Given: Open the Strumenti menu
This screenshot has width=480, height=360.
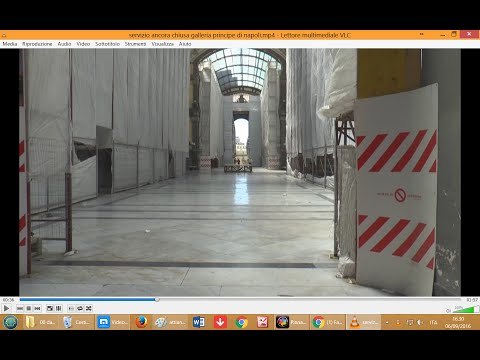Looking at the screenshot, I should click(135, 44).
